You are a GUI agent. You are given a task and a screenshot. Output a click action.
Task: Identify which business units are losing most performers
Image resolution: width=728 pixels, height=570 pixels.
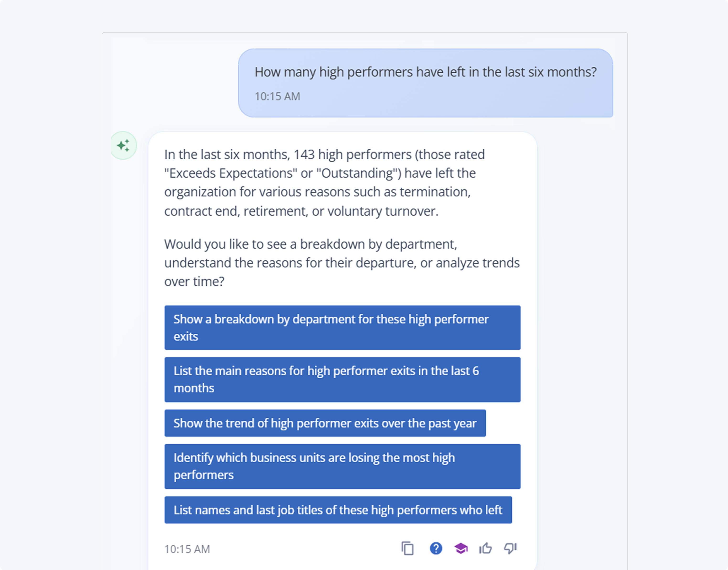(x=342, y=466)
